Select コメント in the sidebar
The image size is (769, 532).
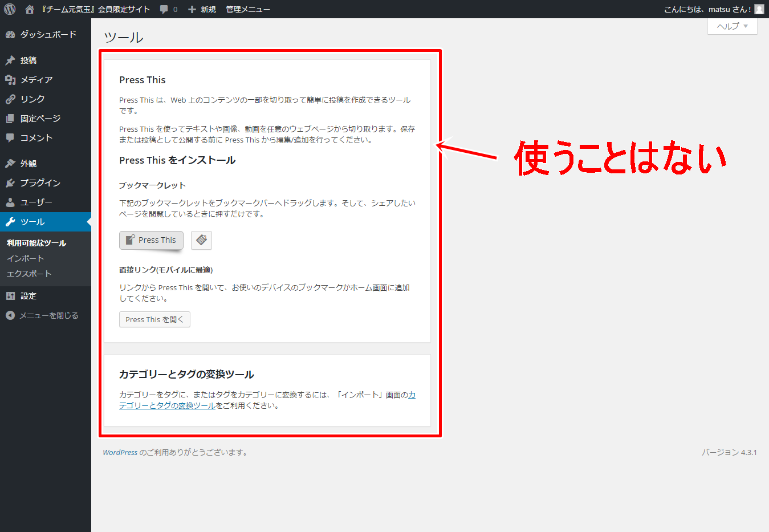point(46,138)
